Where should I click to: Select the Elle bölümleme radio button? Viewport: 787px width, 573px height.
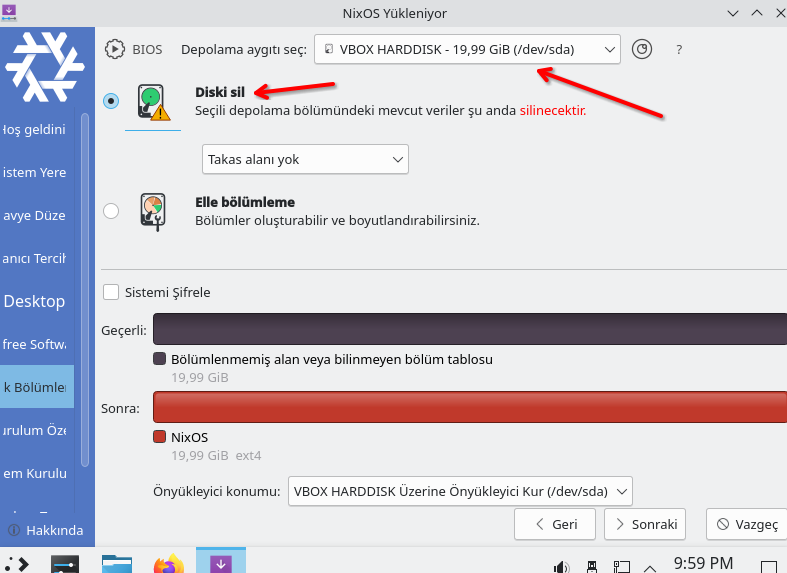[111, 210]
